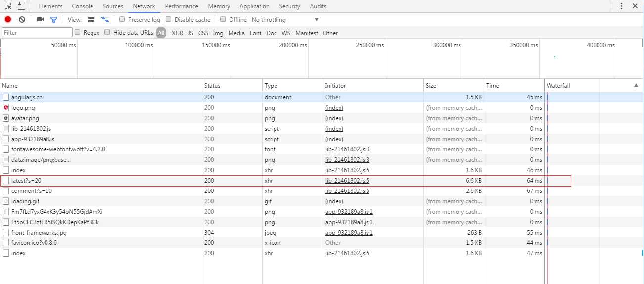This screenshot has width=644, height=284.
Task: Switch to the Elements tab
Action: [x=50, y=6]
